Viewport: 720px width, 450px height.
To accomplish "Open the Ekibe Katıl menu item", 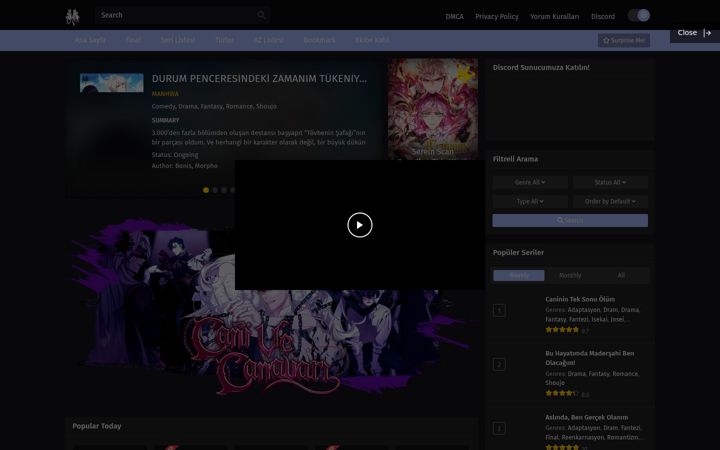I will pos(372,40).
